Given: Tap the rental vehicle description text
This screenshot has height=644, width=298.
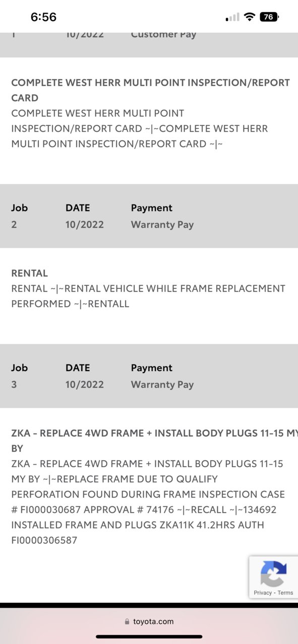Looking at the screenshot, I should [148, 296].
